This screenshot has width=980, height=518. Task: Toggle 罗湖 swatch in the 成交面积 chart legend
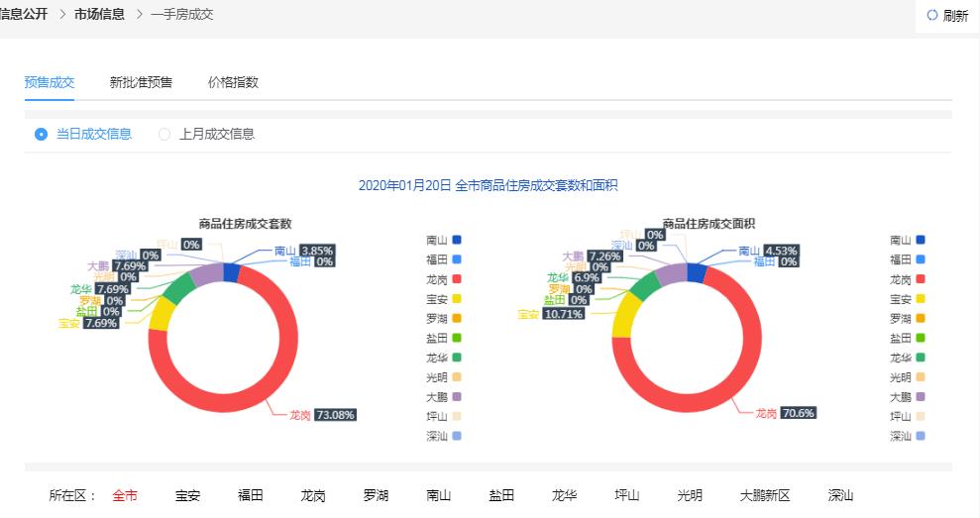click(x=921, y=318)
